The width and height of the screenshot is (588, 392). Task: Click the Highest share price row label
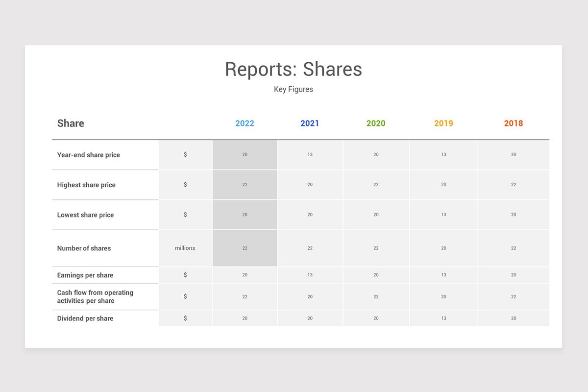86,185
